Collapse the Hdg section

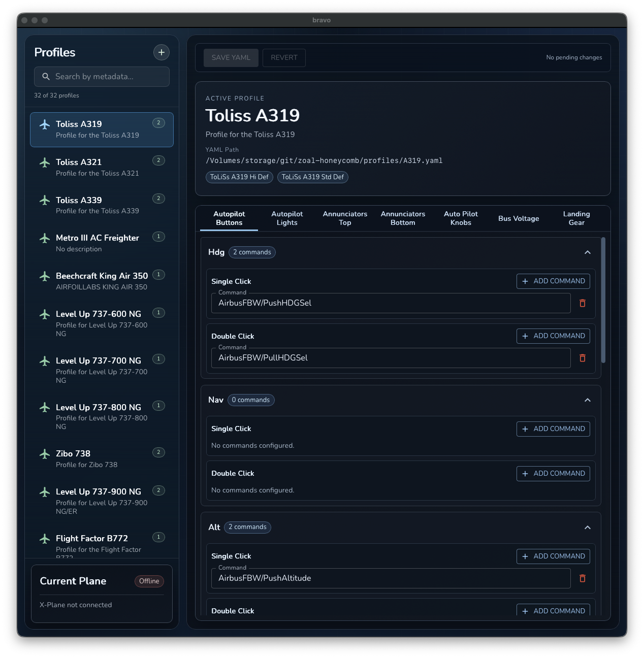point(587,252)
